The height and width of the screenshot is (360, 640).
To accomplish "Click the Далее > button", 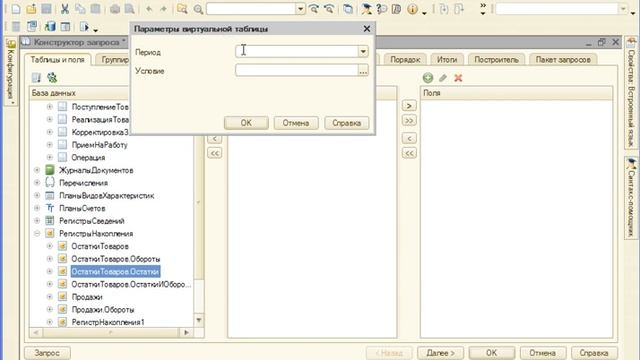I will click(x=440, y=353).
